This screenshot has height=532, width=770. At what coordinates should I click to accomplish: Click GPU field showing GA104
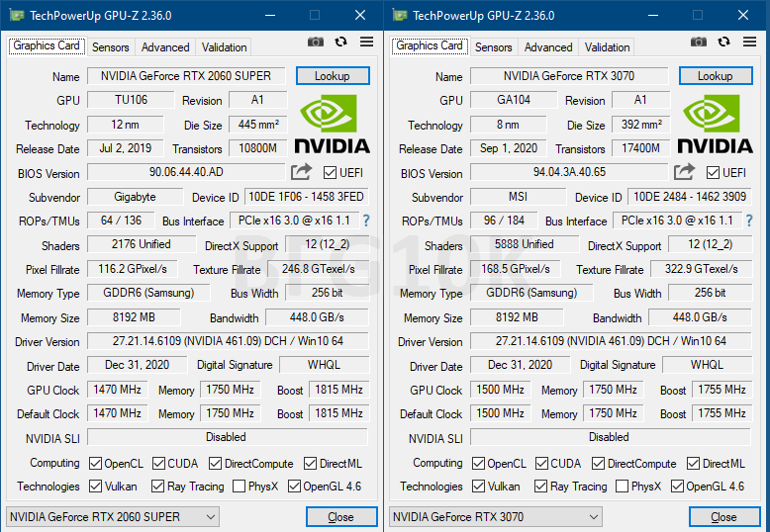pos(514,100)
